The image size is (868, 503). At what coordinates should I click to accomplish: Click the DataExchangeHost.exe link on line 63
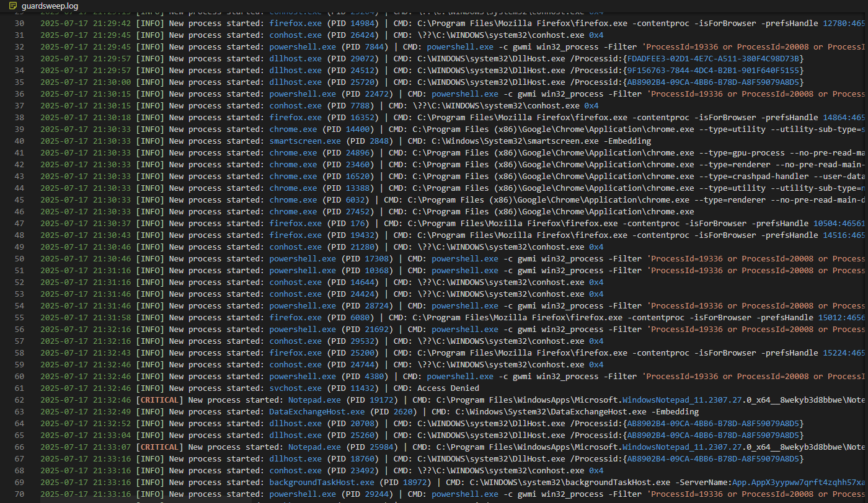[316, 411]
